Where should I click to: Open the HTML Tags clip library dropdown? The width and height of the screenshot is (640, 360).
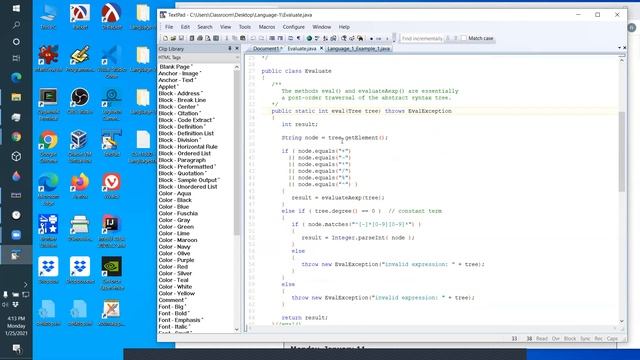coord(237,58)
